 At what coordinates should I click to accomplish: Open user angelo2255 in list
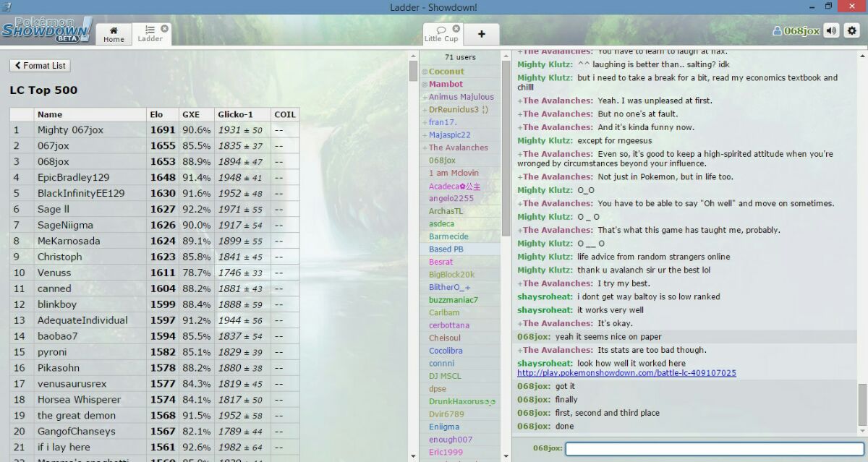pos(459,198)
